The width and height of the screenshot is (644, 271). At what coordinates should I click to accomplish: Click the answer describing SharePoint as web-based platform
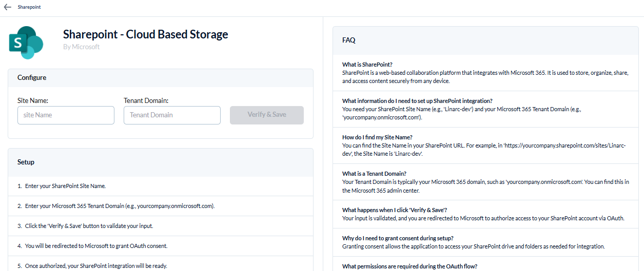(485, 77)
